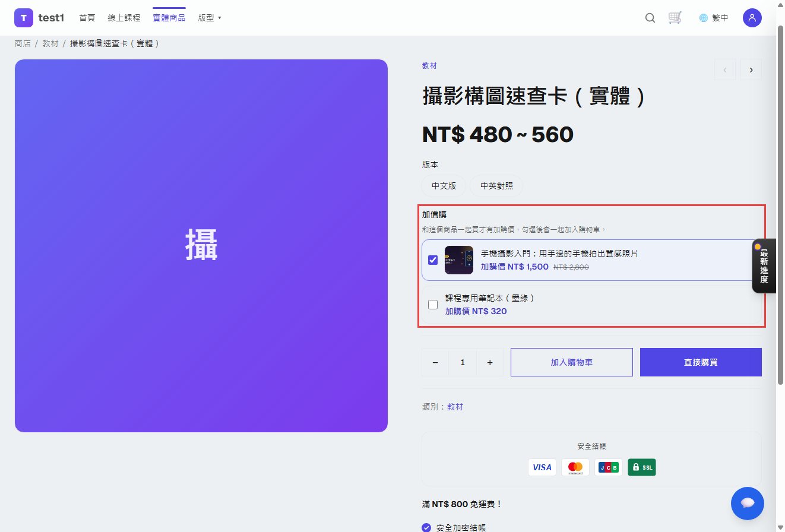Open 實體商品 in the navigation

coord(169,18)
